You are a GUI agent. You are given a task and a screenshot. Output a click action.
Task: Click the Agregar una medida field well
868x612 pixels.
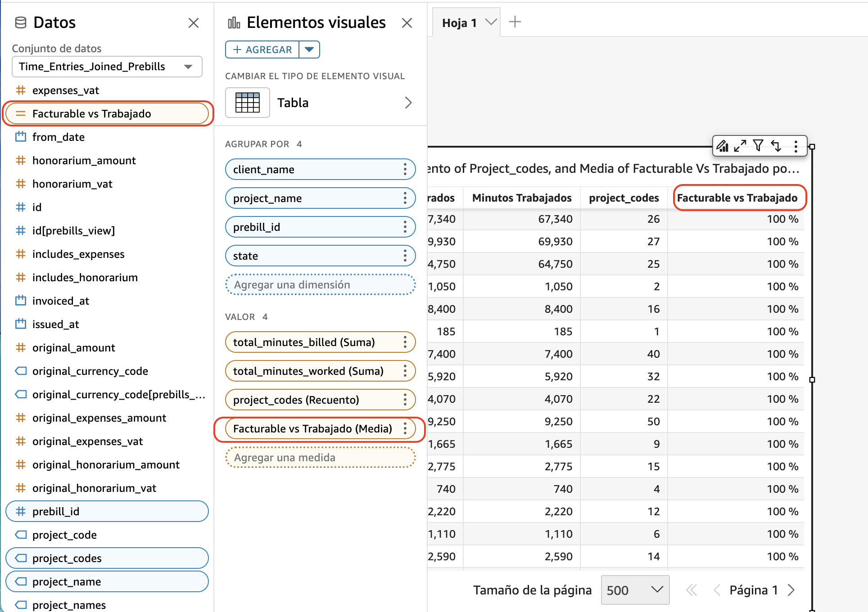pyautogui.click(x=320, y=458)
